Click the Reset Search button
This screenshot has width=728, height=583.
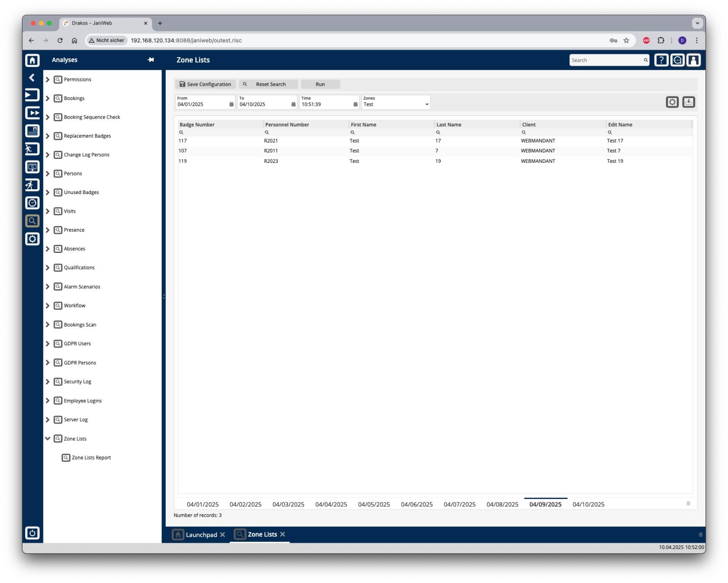[268, 84]
